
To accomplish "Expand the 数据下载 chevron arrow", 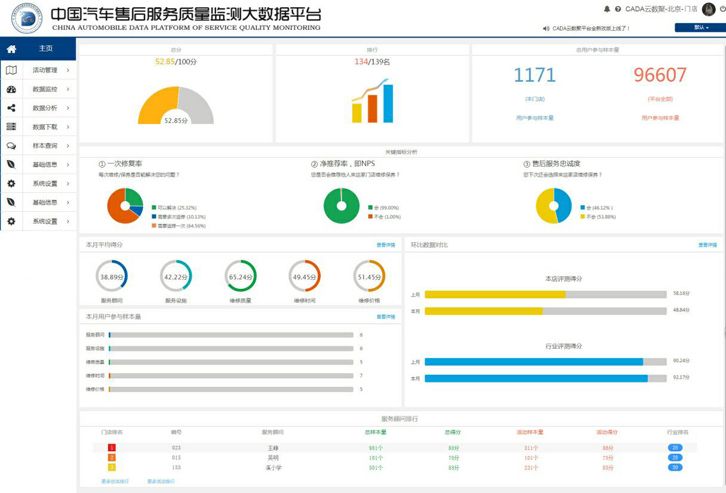I will [68, 126].
